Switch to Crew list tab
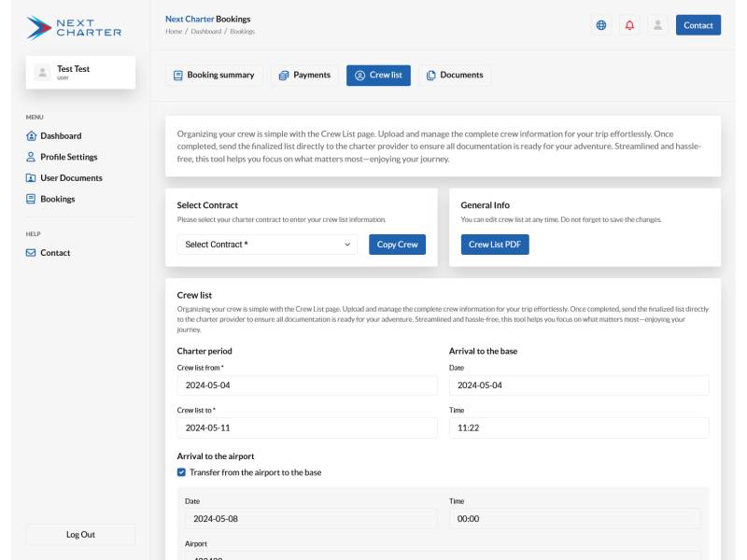The height and width of the screenshot is (560, 747). pos(378,76)
